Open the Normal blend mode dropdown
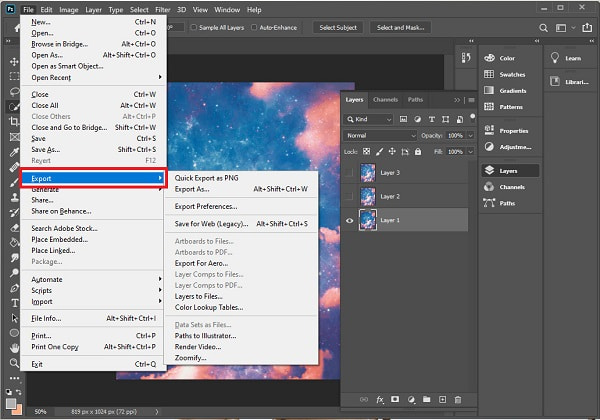This screenshot has width=600, height=420. (380, 135)
